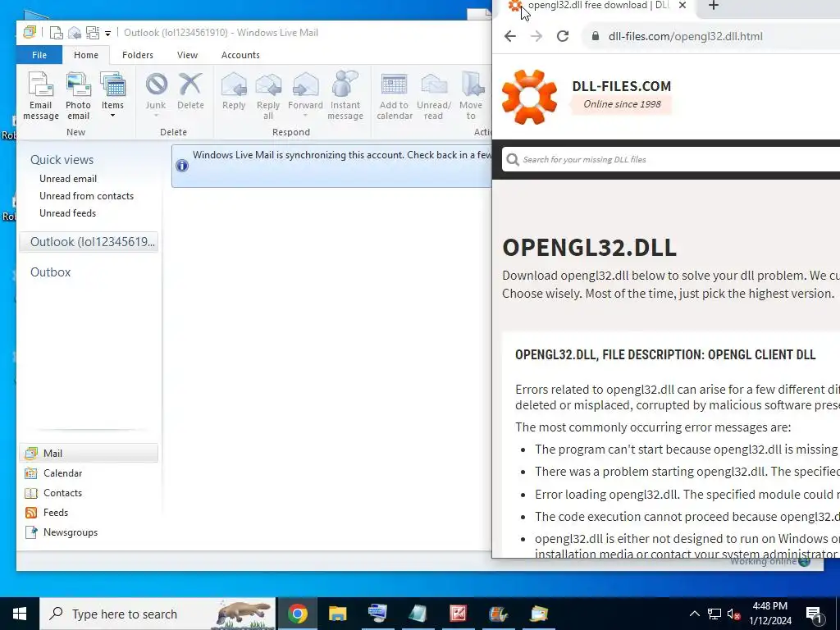Start a new Photo email
Screen dimensions: 840x630
78,97
